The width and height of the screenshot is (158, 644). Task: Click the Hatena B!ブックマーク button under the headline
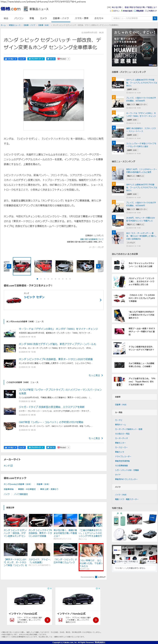click(36, 59)
